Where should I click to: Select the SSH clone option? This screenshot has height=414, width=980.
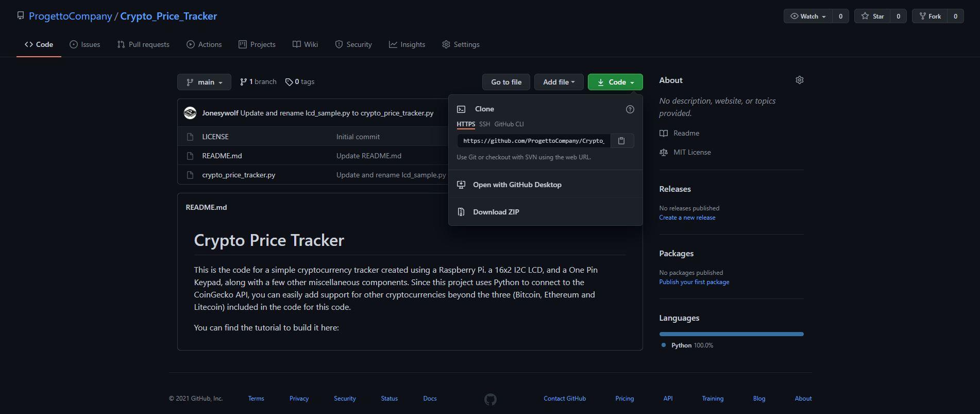[484, 124]
